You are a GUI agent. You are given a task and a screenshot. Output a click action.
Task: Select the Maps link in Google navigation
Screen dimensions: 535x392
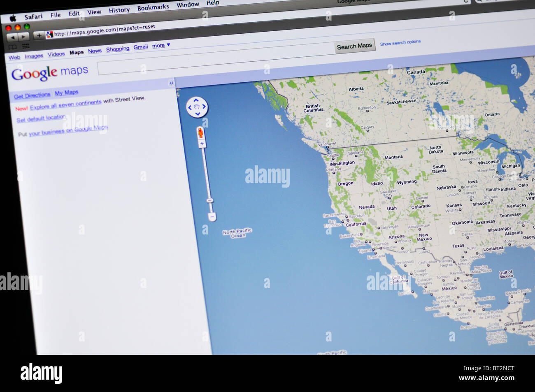coord(77,53)
